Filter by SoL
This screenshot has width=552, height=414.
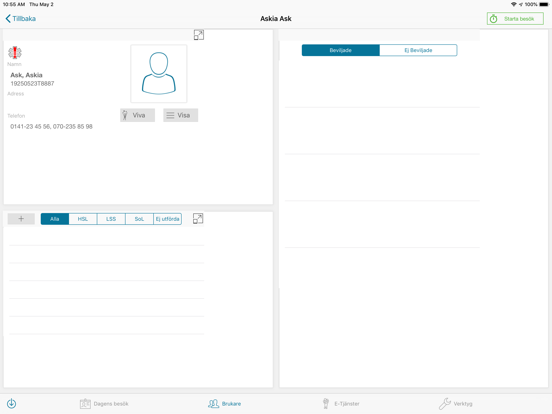pyautogui.click(x=139, y=219)
